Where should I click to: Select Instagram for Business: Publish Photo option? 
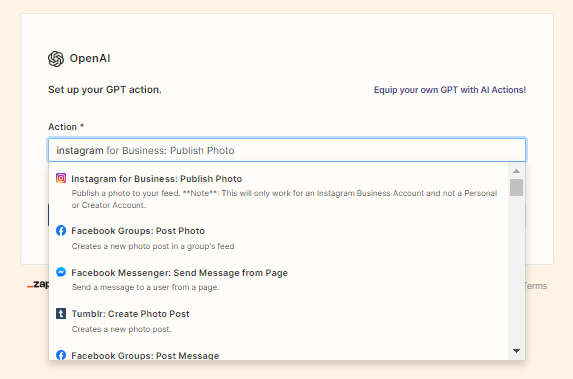tap(278, 191)
